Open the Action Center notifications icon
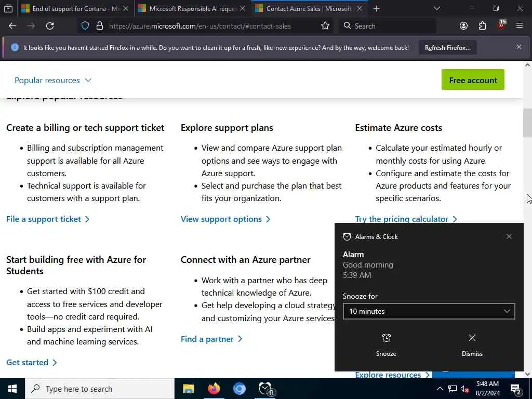The width and height of the screenshot is (532, 399). 515,389
